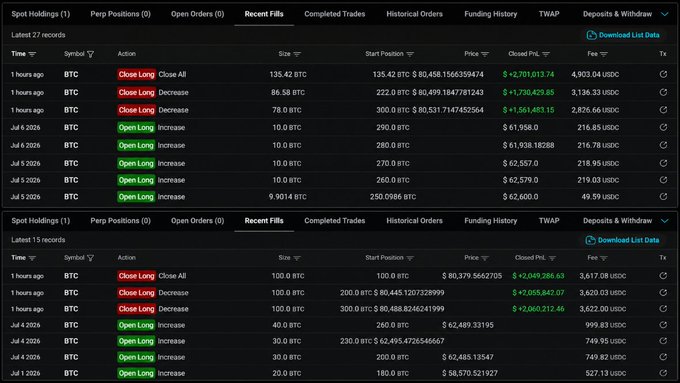
Task: Open Tx link for the 218.95 USDC fee row
Action: pyautogui.click(x=663, y=163)
